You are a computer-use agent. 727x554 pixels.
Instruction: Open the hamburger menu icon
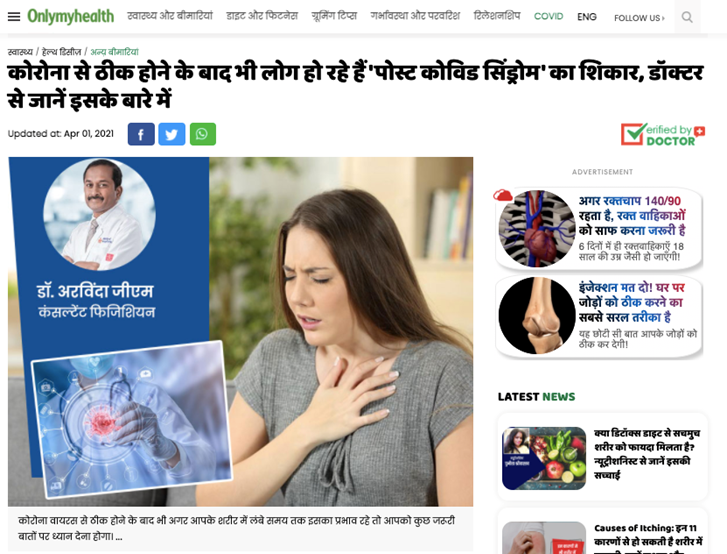pyautogui.click(x=14, y=17)
